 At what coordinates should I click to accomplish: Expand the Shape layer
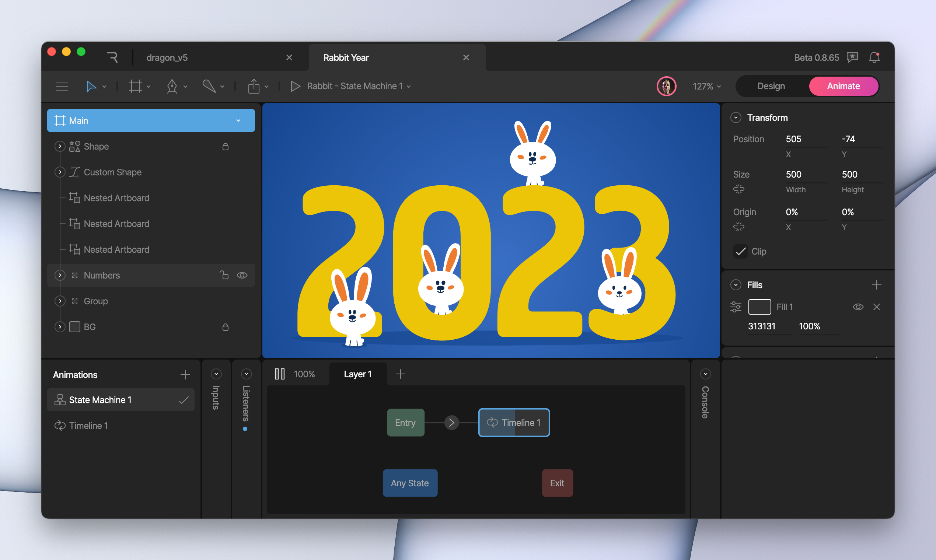pos(60,146)
